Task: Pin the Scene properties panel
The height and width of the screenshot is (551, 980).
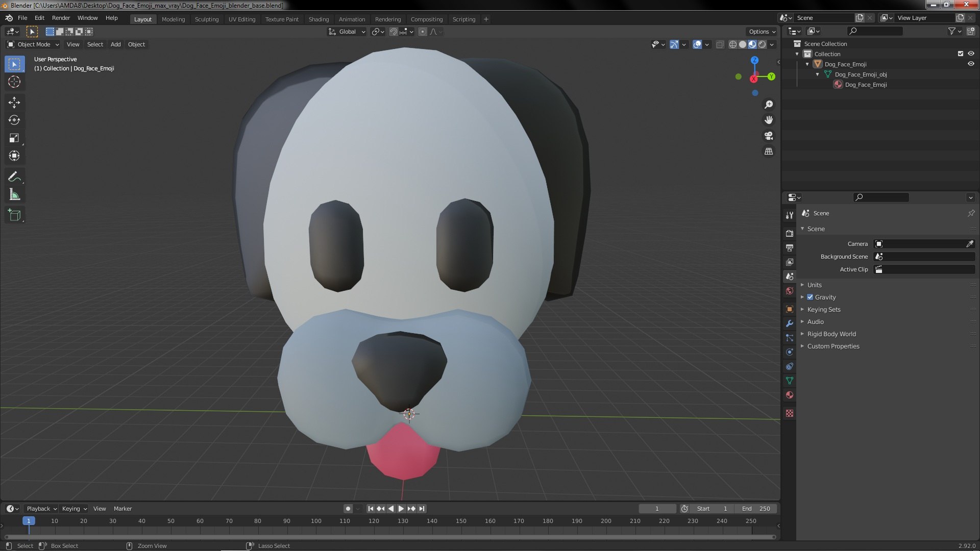Action: click(971, 213)
